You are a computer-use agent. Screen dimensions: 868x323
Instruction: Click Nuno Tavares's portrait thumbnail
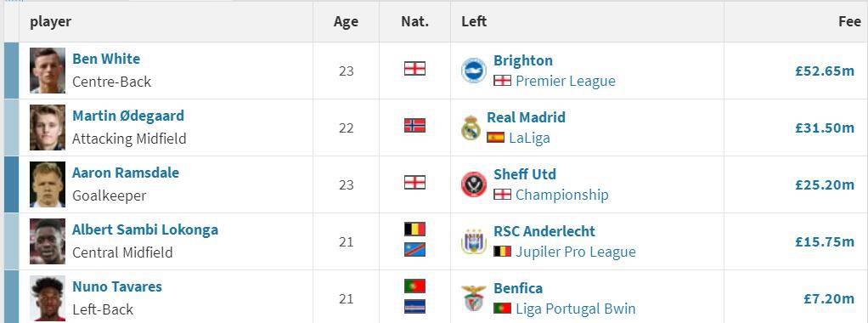(48, 298)
